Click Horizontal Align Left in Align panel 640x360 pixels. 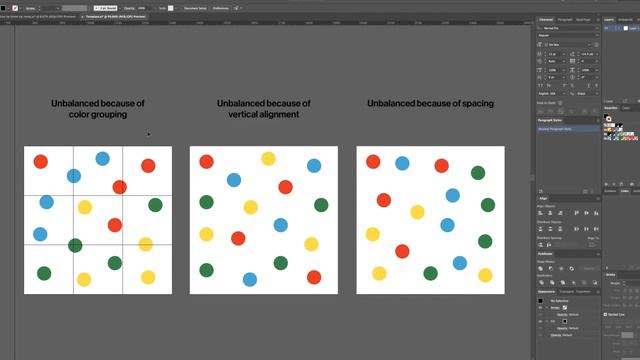pos(540,213)
